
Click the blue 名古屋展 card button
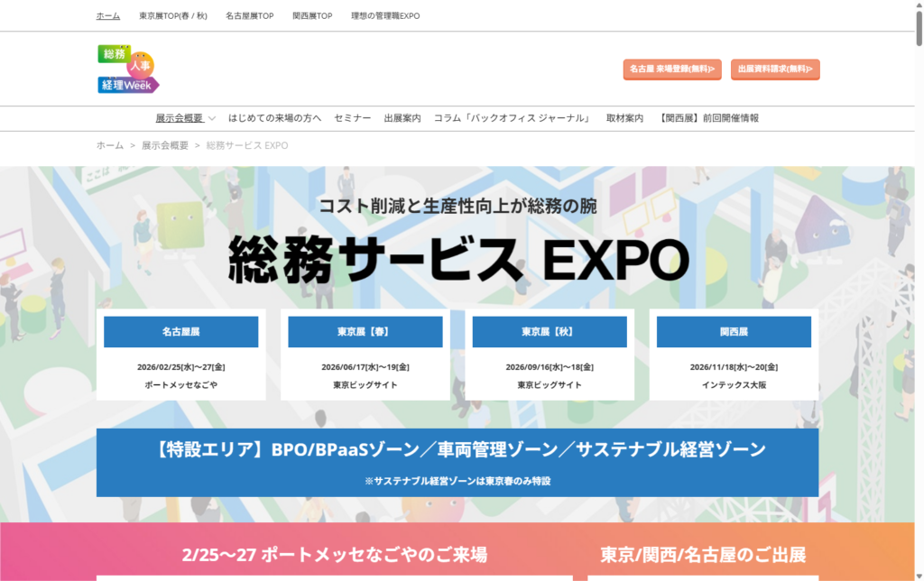[180, 332]
